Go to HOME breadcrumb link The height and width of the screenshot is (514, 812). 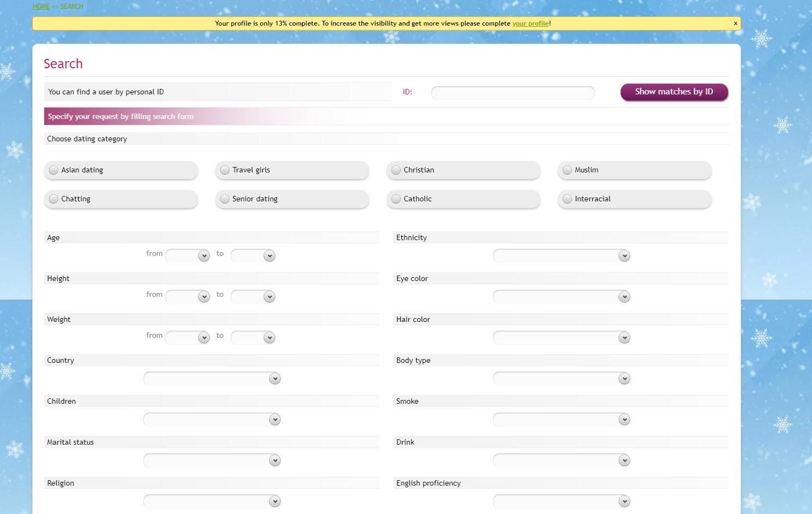(41, 7)
